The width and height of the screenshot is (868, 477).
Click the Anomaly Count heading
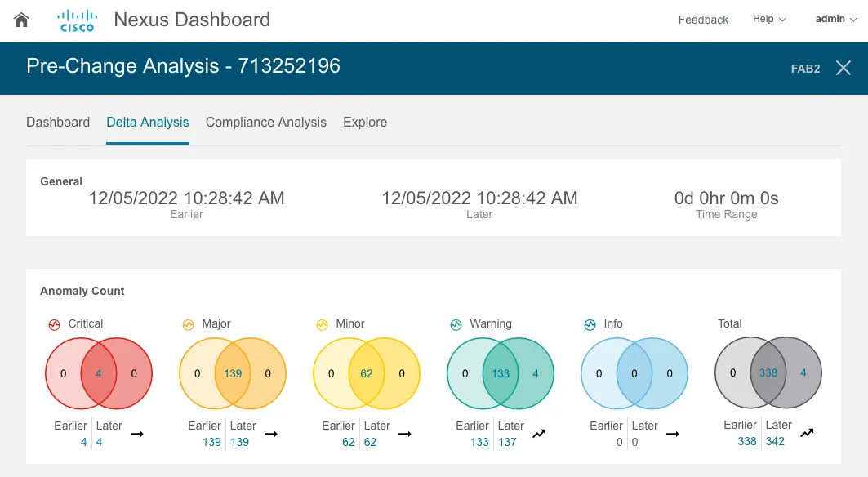pyautogui.click(x=82, y=291)
